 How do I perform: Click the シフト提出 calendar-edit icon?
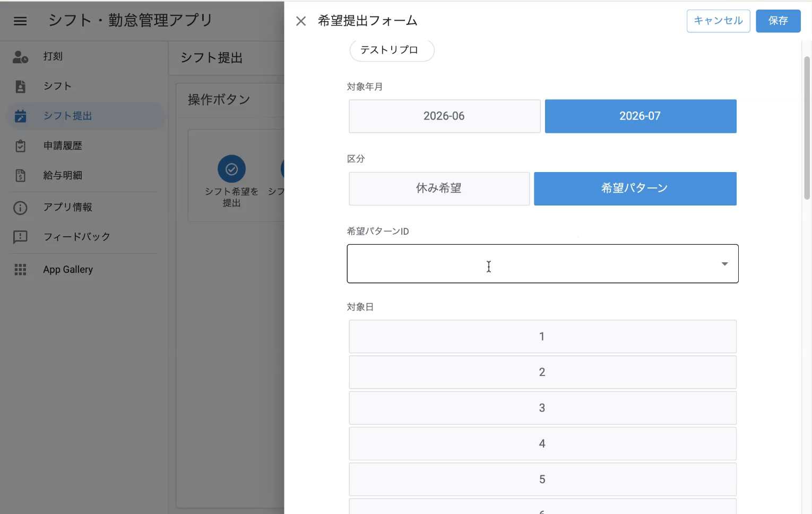(20, 116)
